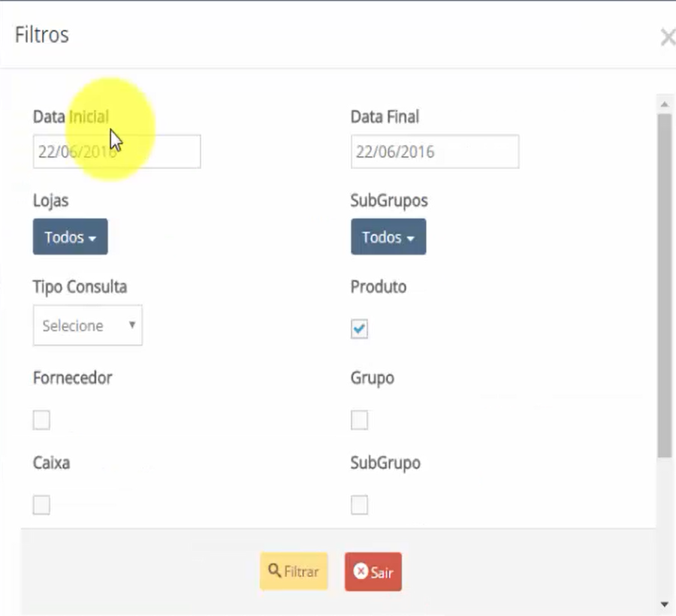Focus the Data Final date field

coord(435,152)
